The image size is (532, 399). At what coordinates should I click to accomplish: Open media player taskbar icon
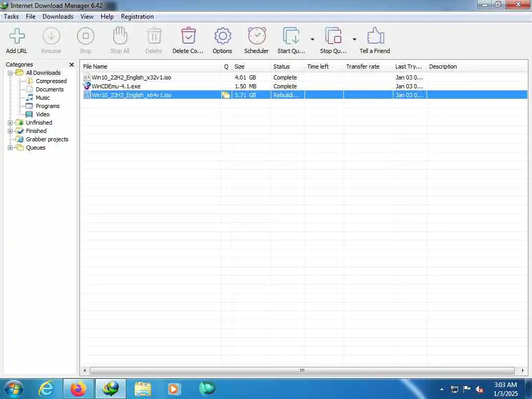[x=175, y=389]
